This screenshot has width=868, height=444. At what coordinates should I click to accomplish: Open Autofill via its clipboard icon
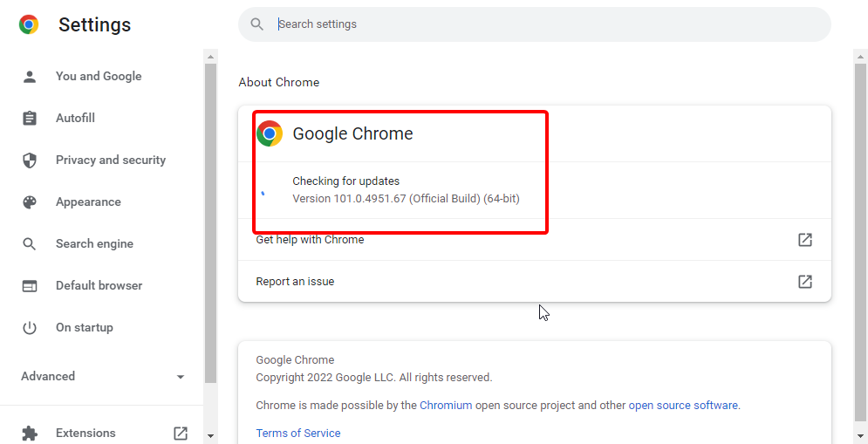click(x=30, y=119)
